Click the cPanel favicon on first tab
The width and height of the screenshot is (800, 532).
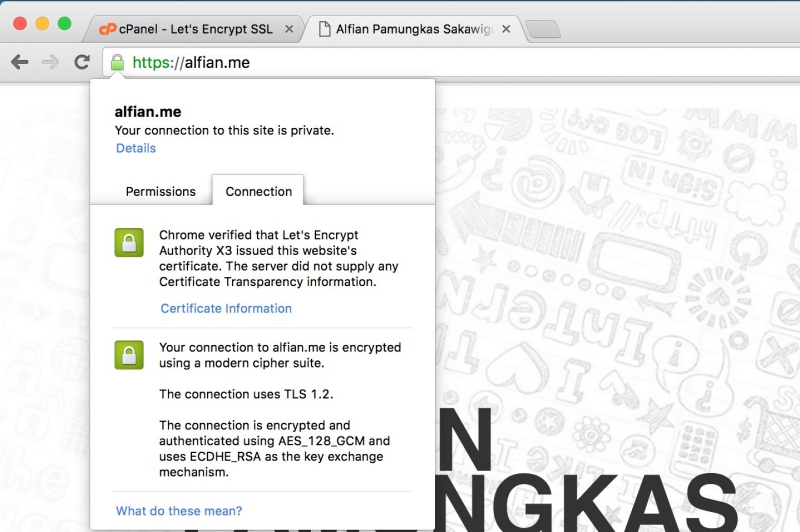click(107, 29)
